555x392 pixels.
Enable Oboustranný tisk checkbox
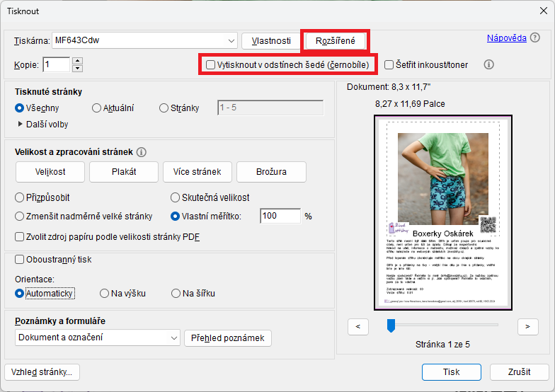pos(20,260)
